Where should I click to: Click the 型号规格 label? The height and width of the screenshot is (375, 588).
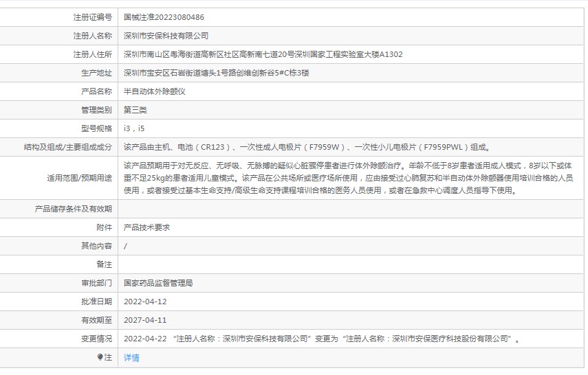coord(96,128)
